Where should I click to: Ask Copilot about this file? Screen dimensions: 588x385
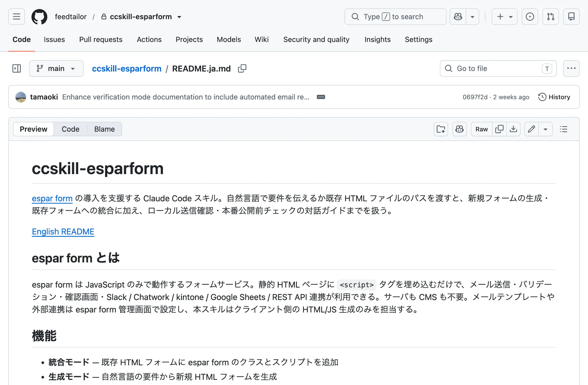click(x=460, y=129)
